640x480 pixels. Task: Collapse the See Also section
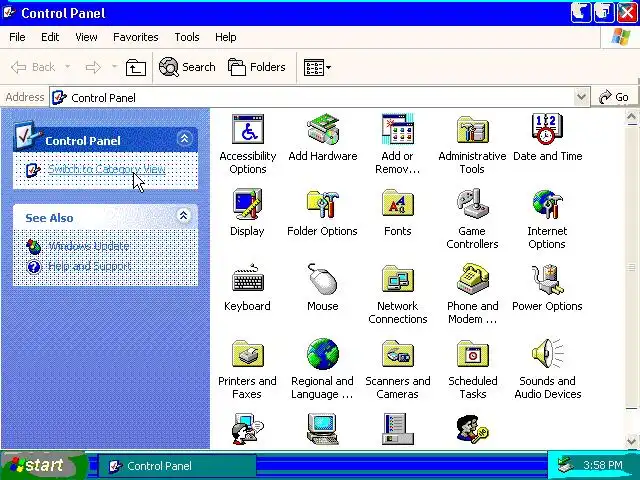coord(183,215)
